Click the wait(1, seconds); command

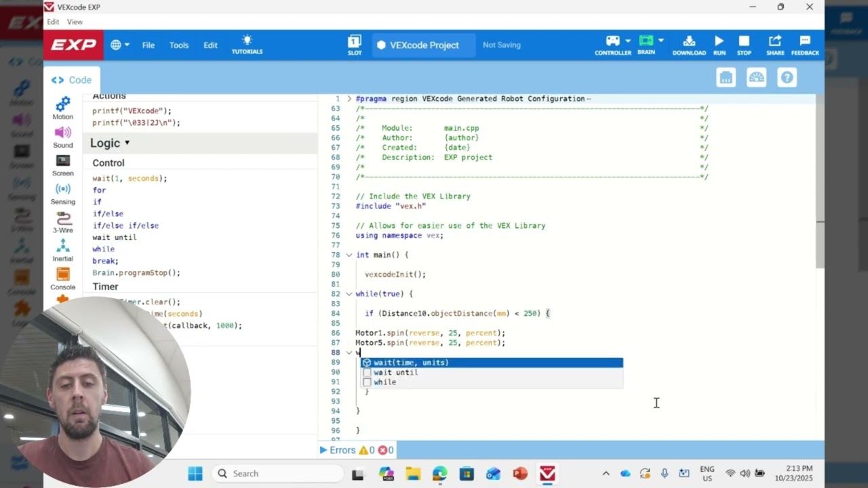coord(130,178)
